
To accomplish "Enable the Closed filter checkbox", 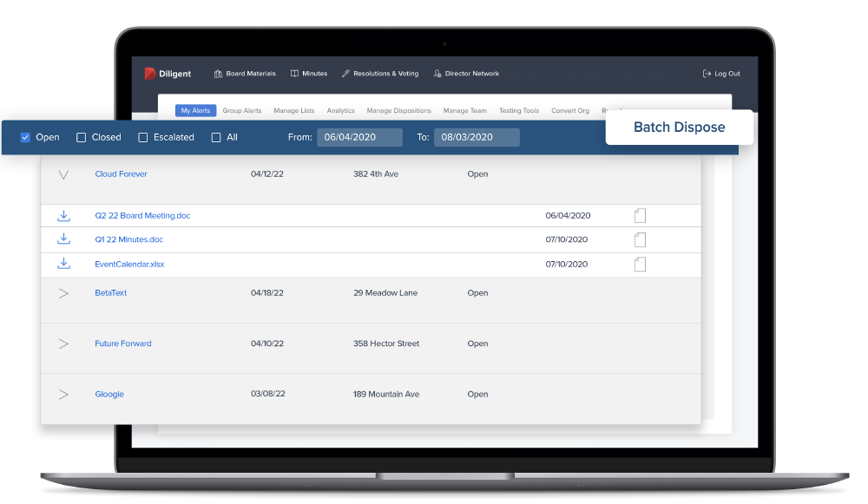I will (x=82, y=137).
